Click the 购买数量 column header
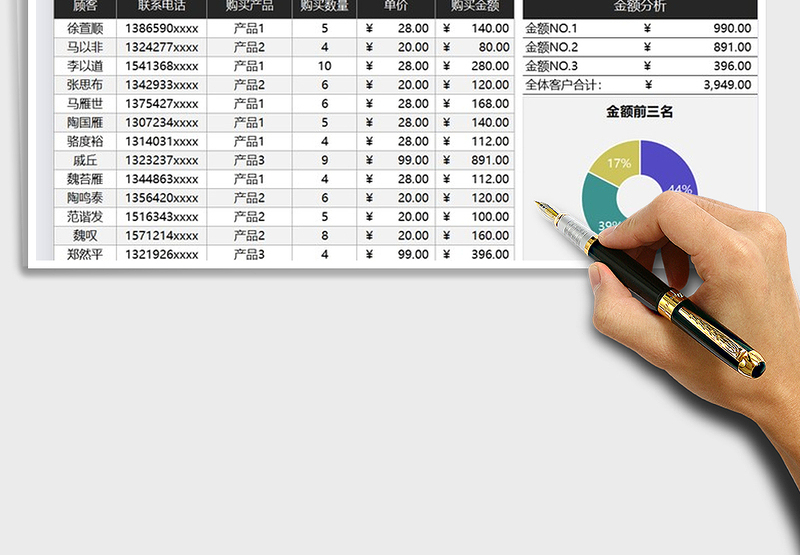This screenshot has height=555, width=800. pos(324,8)
